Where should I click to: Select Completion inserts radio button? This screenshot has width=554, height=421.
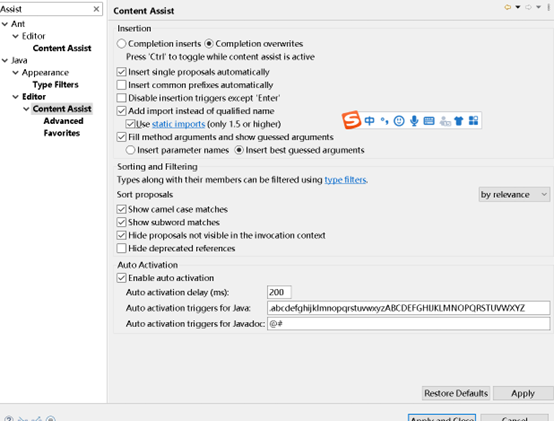(x=122, y=43)
